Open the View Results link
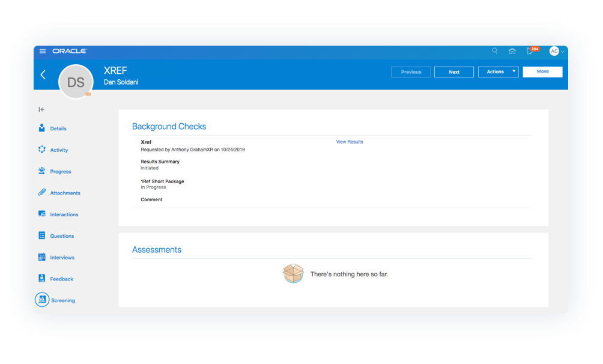This screenshot has width=603, height=364. pyautogui.click(x=349, y=142)
